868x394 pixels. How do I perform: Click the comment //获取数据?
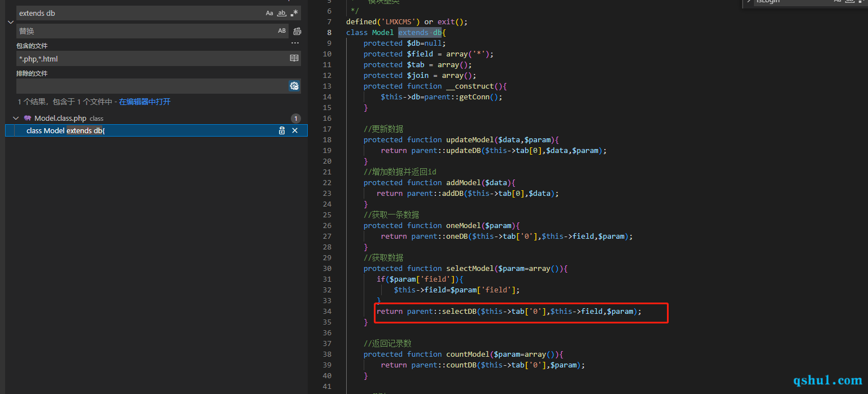(x=383, y=258)
